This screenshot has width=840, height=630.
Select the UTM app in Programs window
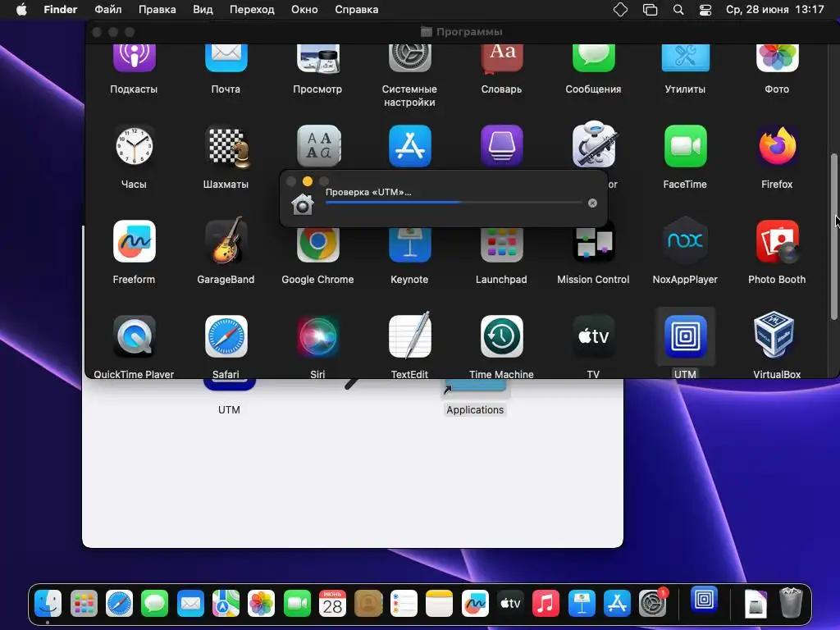coord(686,336)
